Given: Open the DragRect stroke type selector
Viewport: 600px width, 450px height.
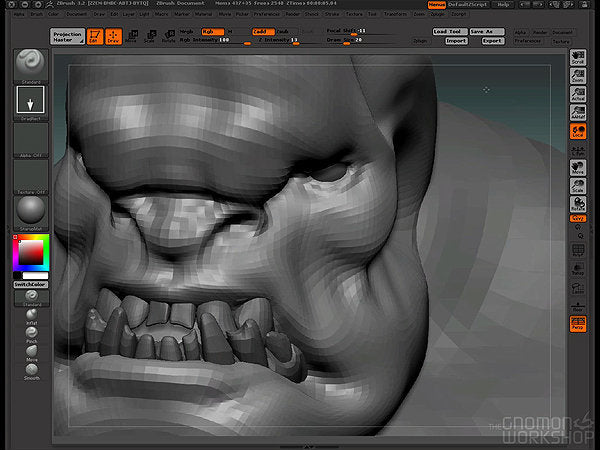Looking at the screenshot, I should (x=32, y=100).
